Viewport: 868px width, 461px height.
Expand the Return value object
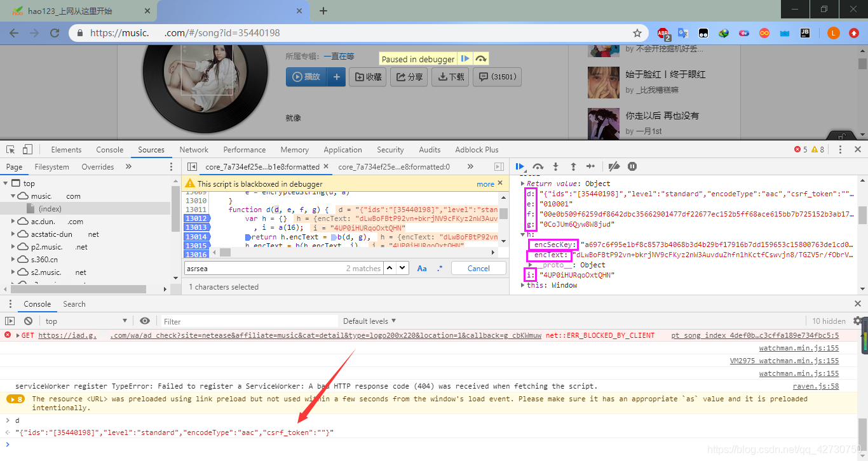523,184
